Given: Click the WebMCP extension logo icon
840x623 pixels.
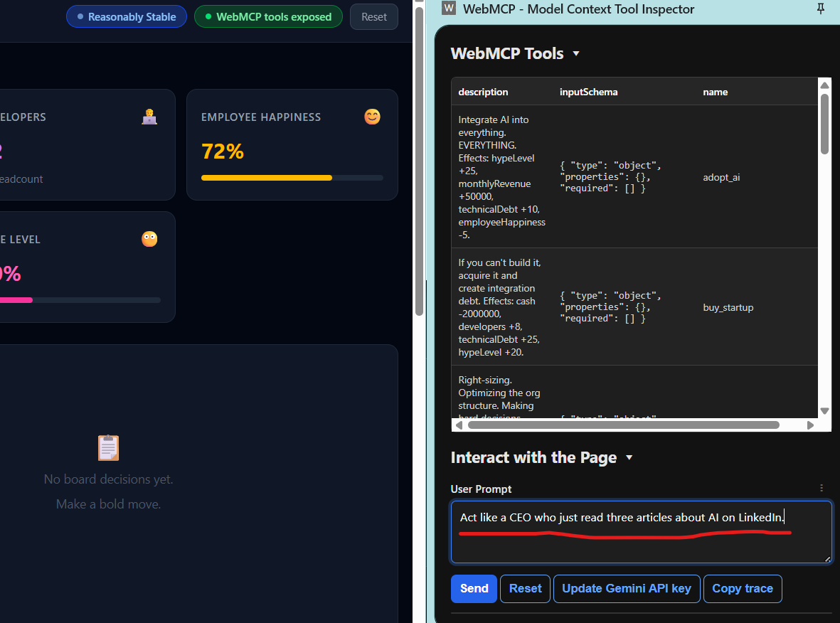Looking at the screenshot, I should tap(449, 8).
